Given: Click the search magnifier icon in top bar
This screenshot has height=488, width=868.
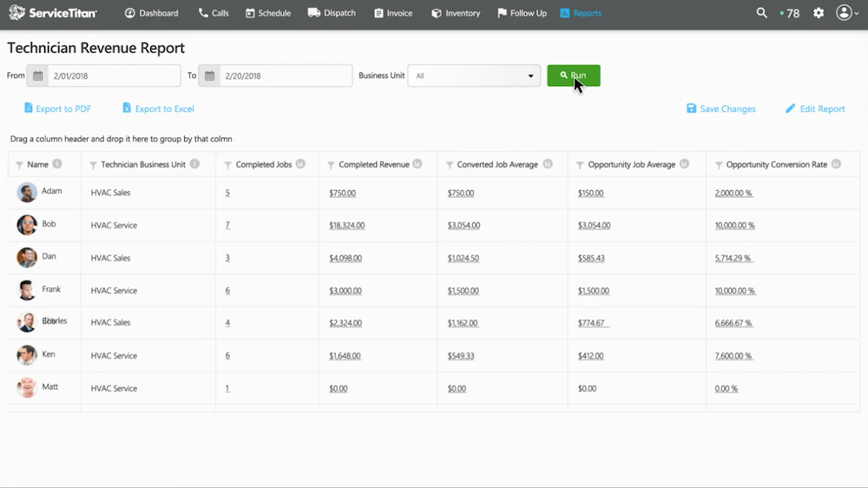Looking at the screenshot, I should 761,13.
